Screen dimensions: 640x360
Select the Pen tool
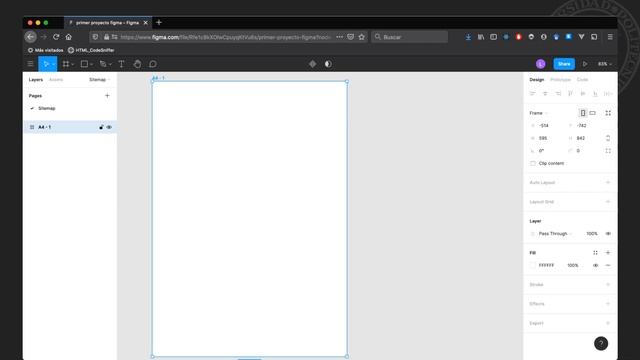(103, 64)
